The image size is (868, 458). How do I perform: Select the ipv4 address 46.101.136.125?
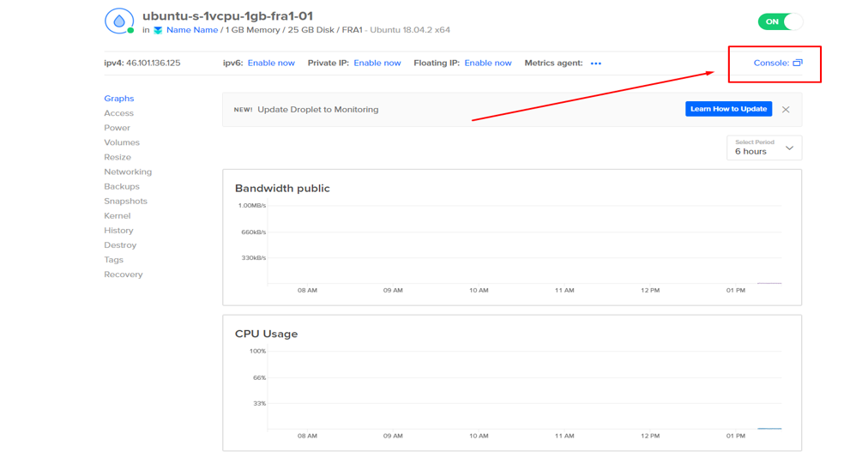[x=154, y=63]
